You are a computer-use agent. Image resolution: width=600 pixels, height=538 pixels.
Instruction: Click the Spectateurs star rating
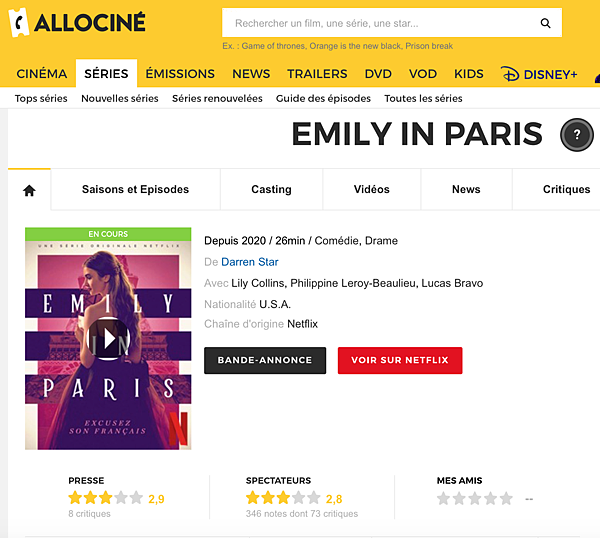283,498
